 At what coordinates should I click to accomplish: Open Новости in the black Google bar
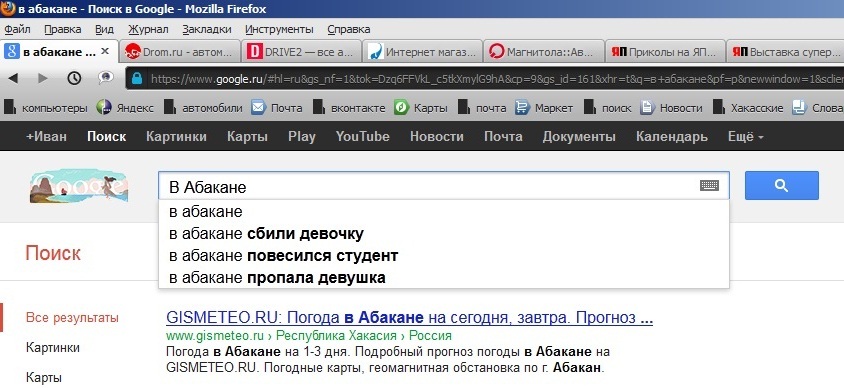pos(437,137)
